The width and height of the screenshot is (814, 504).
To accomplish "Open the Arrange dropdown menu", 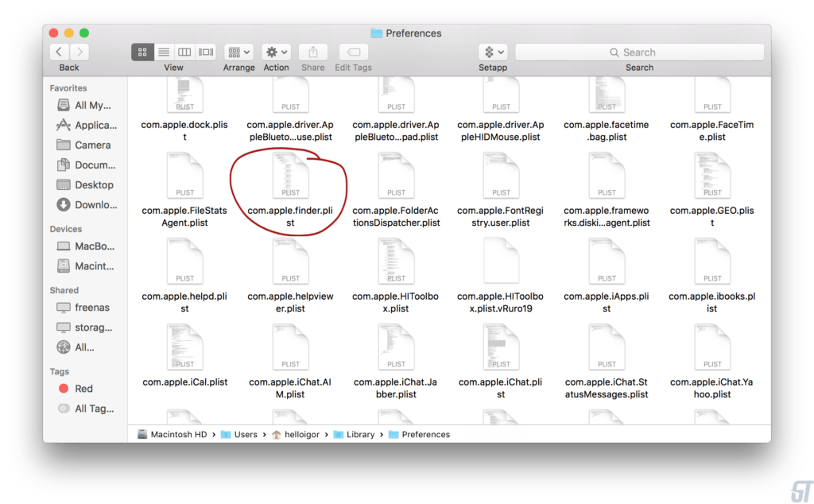I will (x=238, y=52).
